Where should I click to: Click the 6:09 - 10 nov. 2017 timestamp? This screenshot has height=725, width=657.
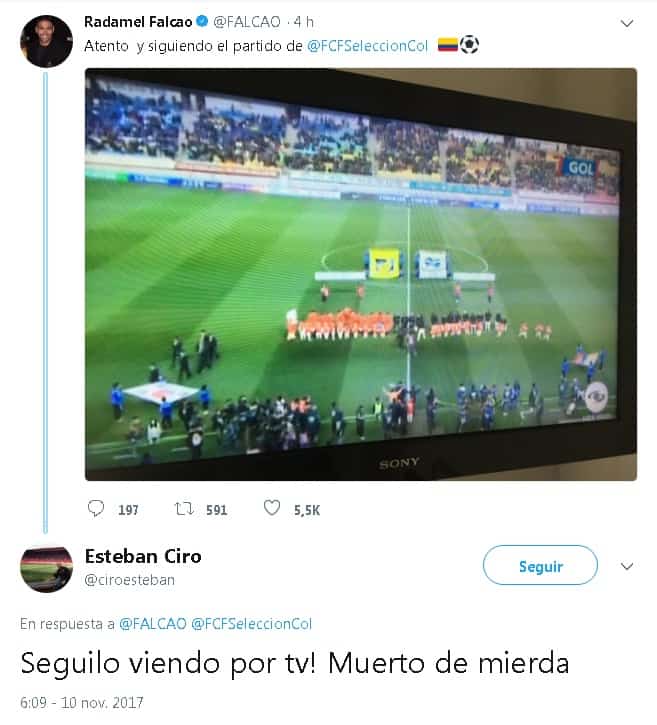[x=81, y=702]
